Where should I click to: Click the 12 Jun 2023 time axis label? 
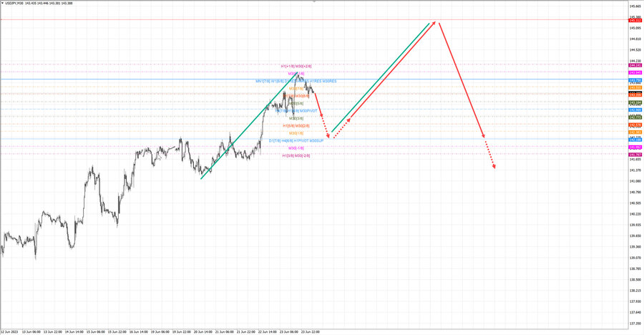(x=9, y=331)
